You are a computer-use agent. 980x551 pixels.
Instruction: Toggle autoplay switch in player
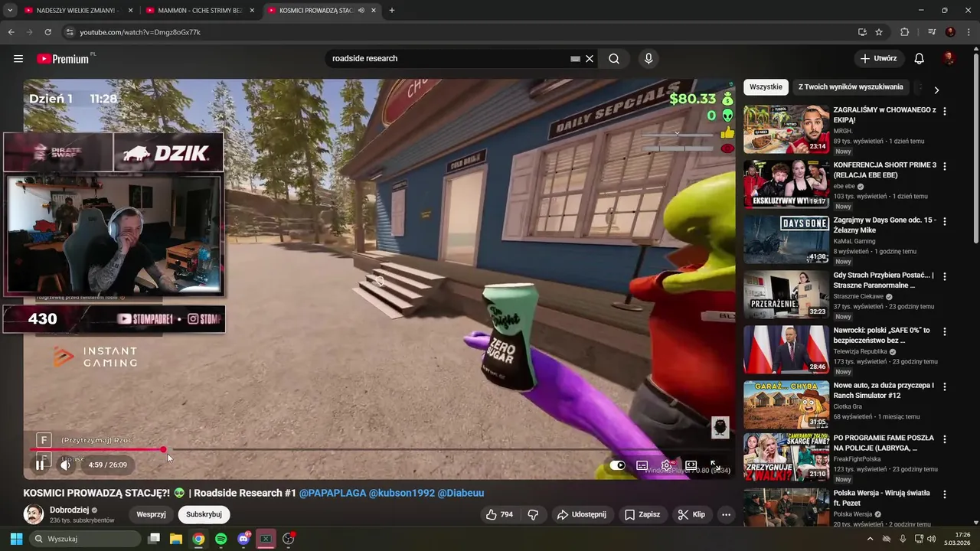coord(617,465)
